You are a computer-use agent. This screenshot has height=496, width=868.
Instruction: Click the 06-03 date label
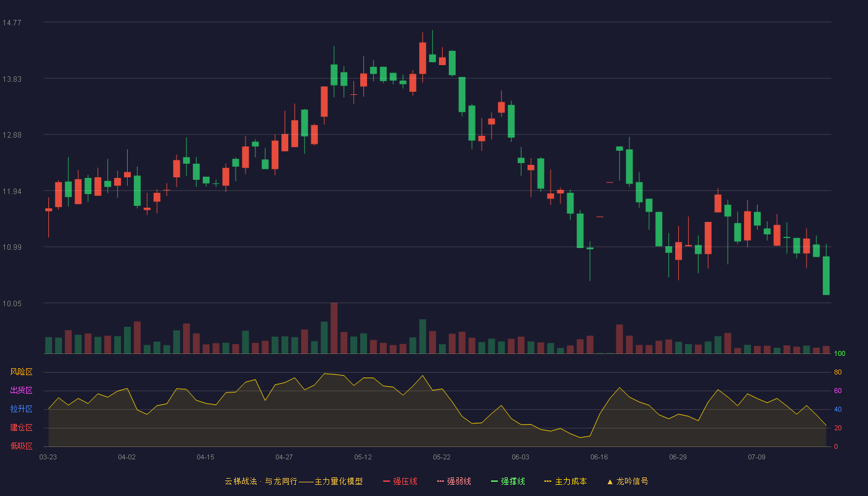click(x=520, y=457)
